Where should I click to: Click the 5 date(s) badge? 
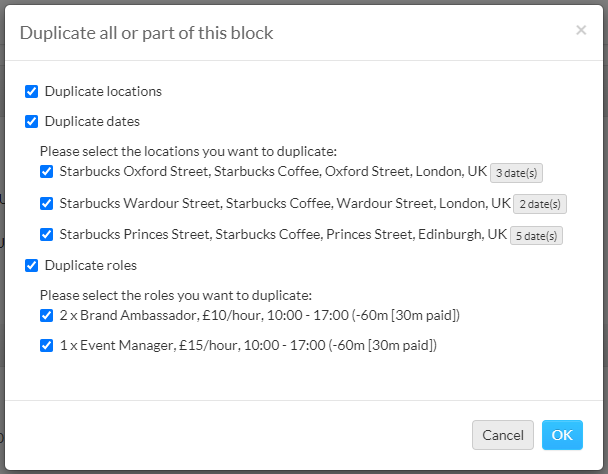tap(536, 236)
